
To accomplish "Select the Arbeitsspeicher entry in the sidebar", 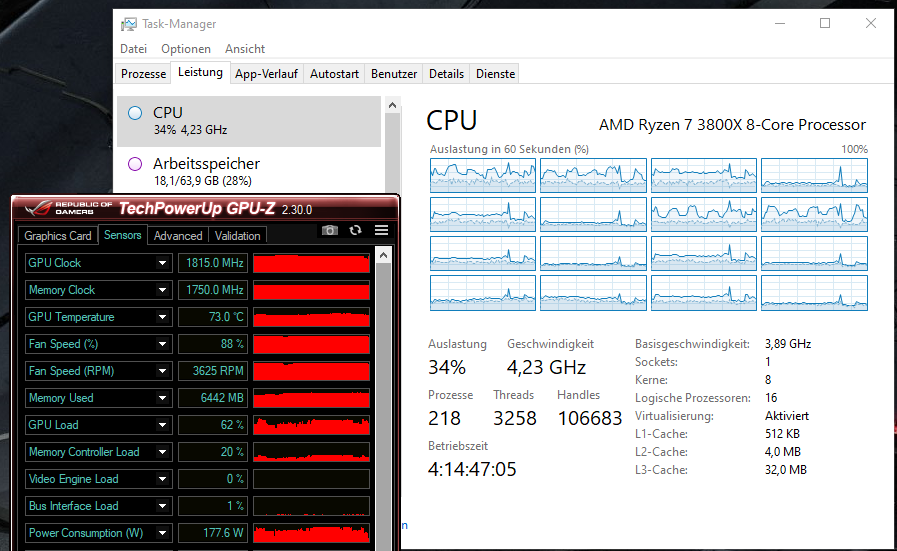I will 249,172.
